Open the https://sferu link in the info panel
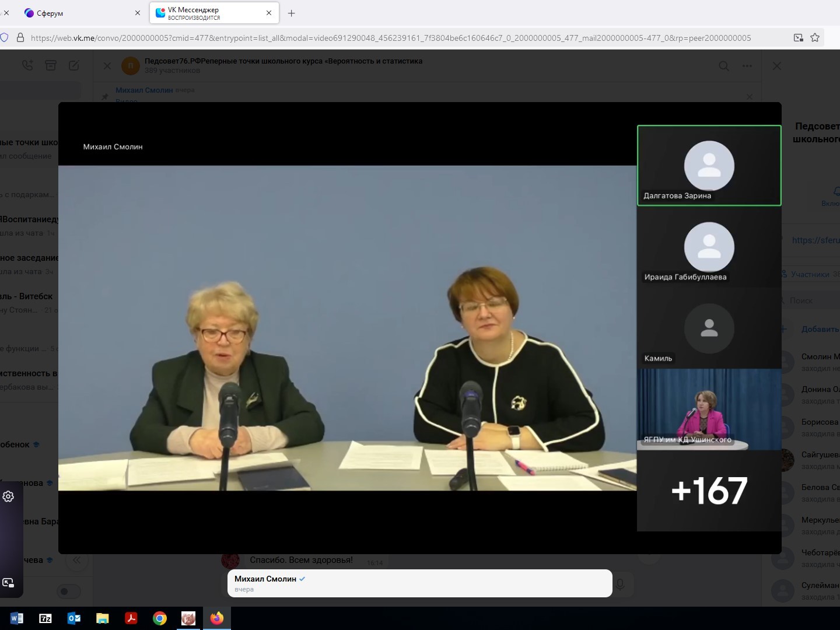The height and width of the screenshot is (630, 840). click(815, 240)
